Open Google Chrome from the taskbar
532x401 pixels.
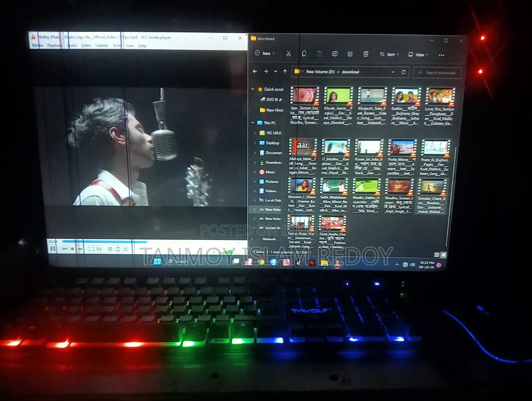pos(261,262)
